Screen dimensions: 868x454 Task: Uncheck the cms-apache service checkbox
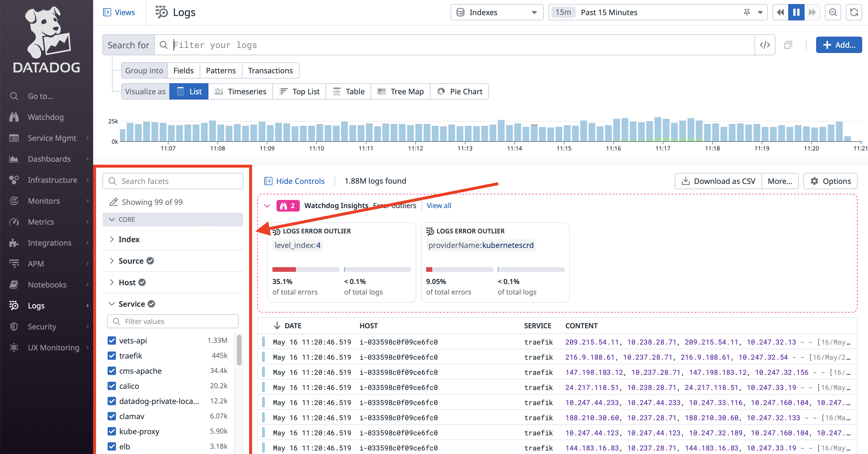pyautogui.click(x=112, y=371)
